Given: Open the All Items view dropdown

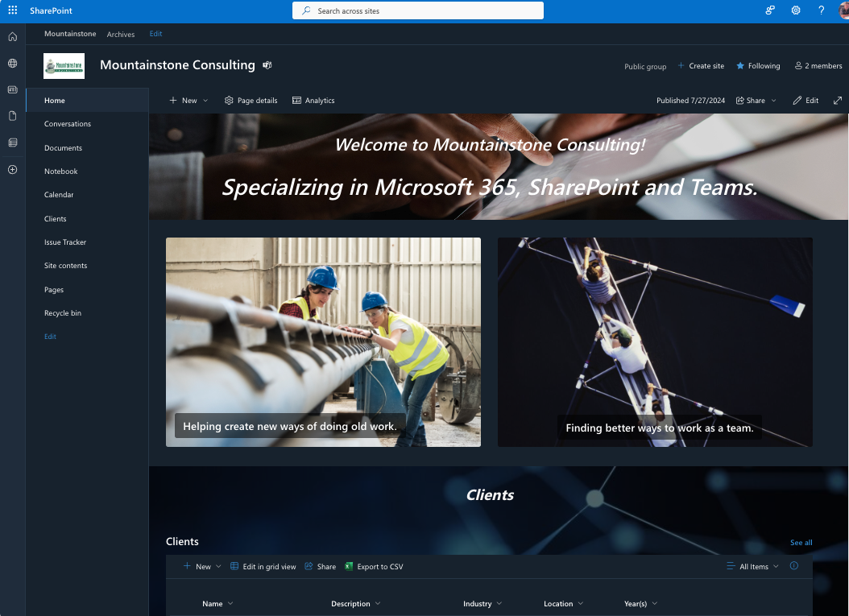Looking at the screenshot, I should pos(753,566).
